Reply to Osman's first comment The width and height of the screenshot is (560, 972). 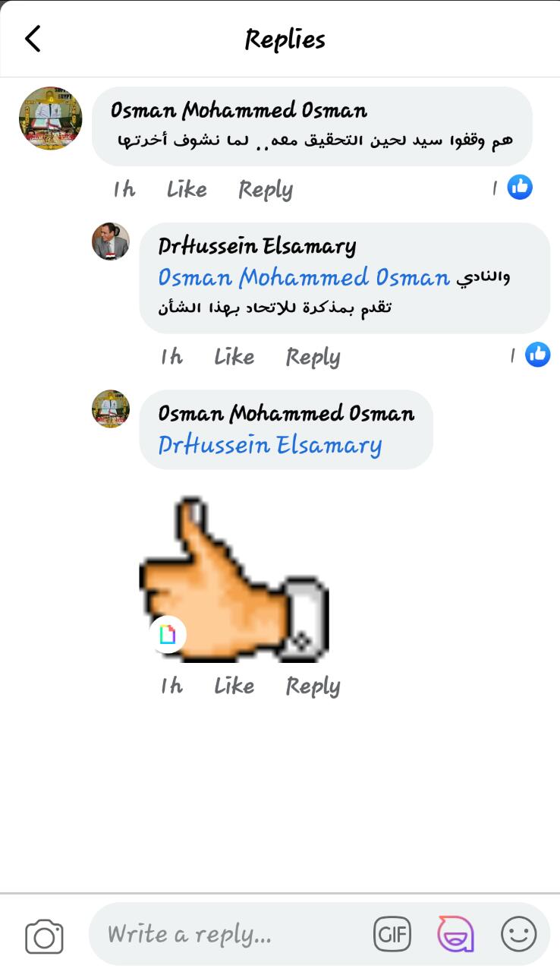(266, 190)
